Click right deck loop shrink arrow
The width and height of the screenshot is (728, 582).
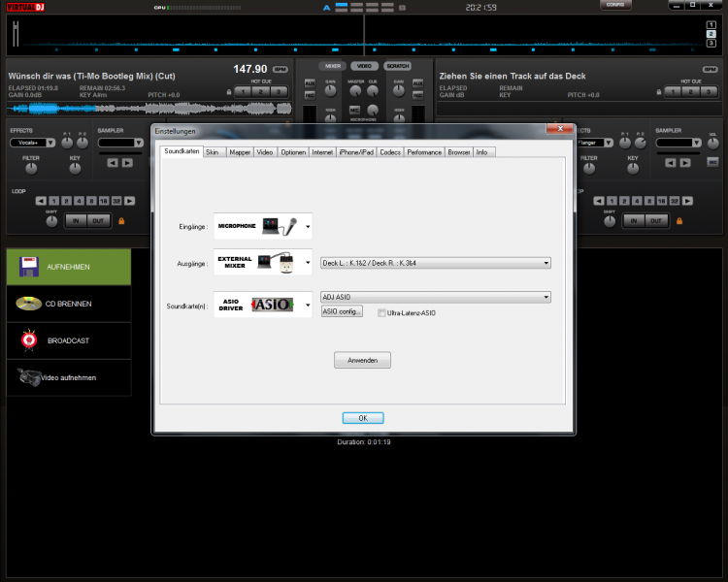[x=599, y=201]
